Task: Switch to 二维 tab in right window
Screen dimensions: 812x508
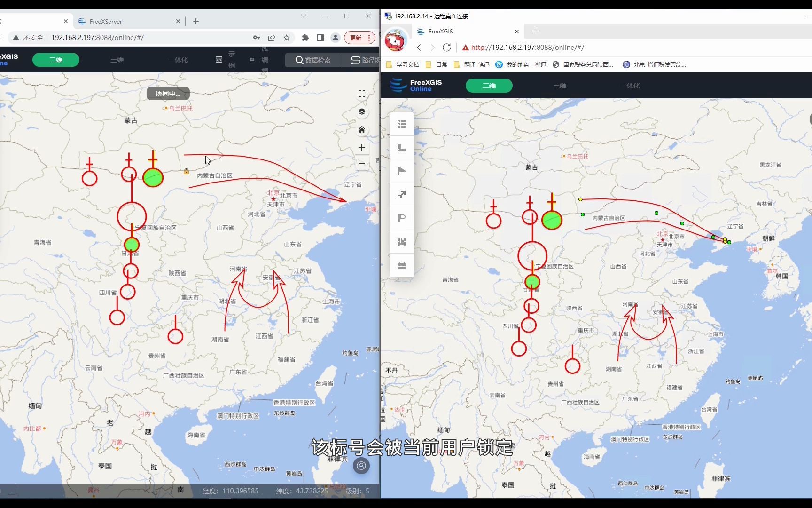Action: point(489,86)
